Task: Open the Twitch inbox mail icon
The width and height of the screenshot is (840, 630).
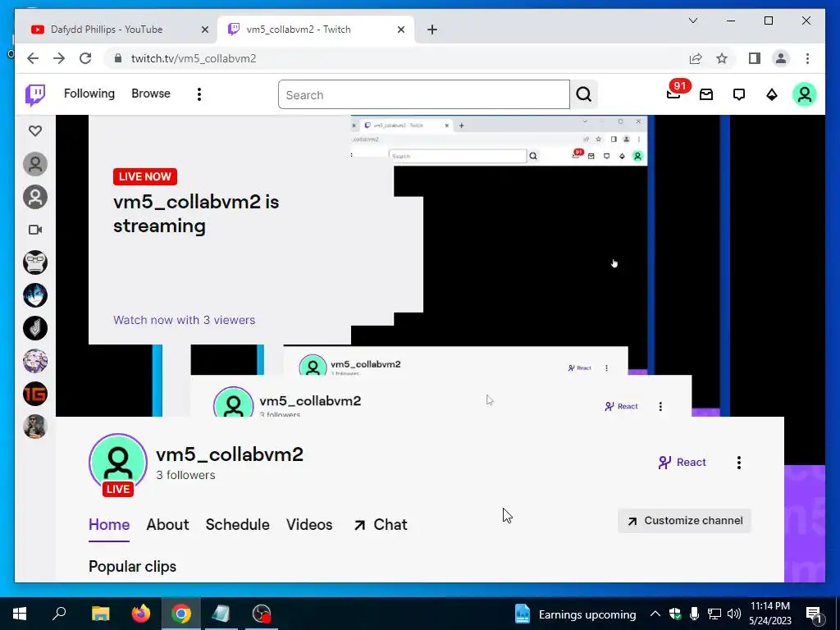Action: pos(706,95)
